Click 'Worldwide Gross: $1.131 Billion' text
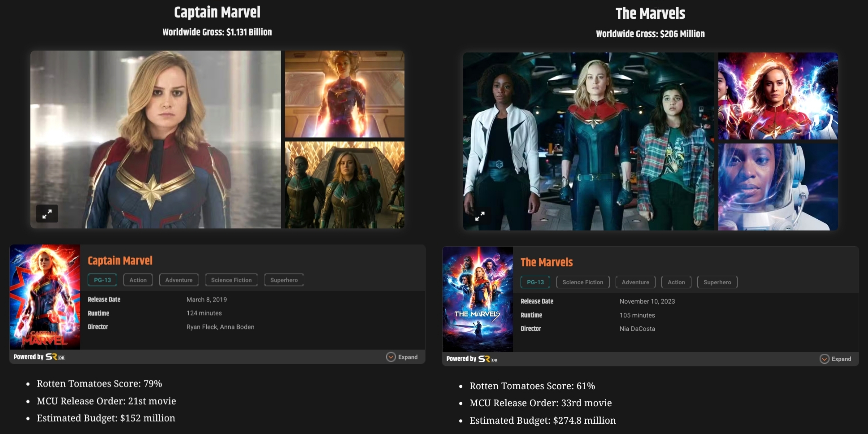Image resolution: width=868 pixels, height=434 pixels. click(x=217, y=32)
